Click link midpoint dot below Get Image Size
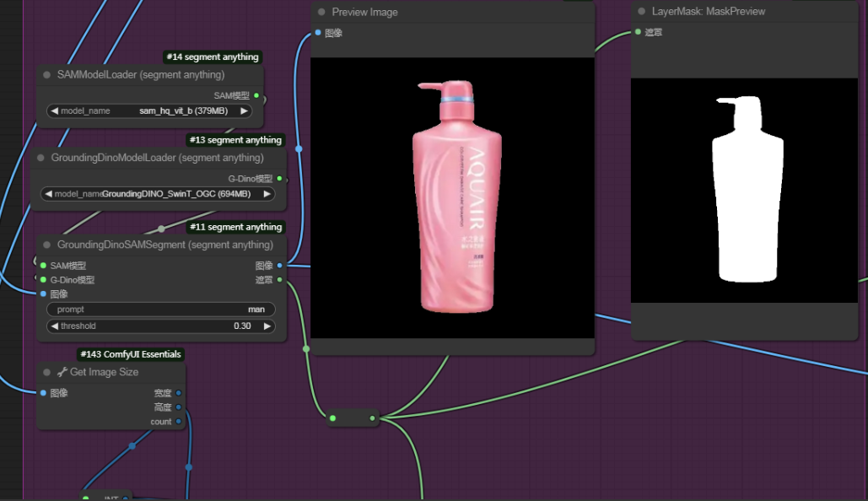This screenshot has height=501, width=868. pyautogui.click(x=132, y=445)
